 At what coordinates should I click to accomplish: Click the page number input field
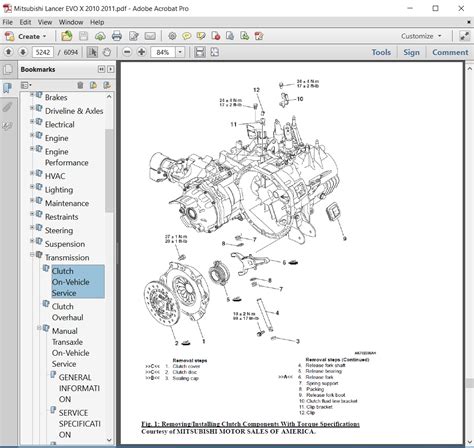43,52
